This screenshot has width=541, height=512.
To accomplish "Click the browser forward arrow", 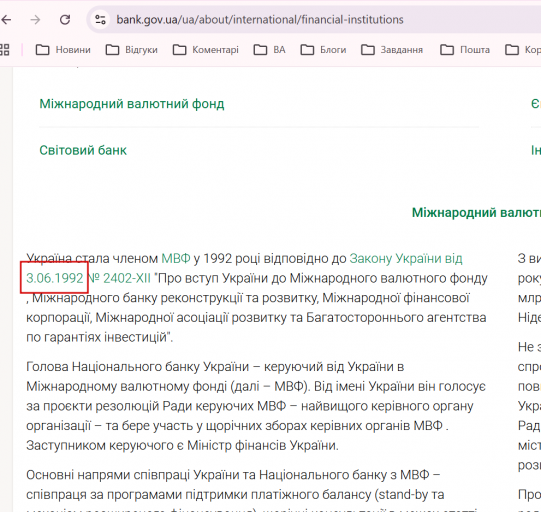I will [x=35, y=20].
